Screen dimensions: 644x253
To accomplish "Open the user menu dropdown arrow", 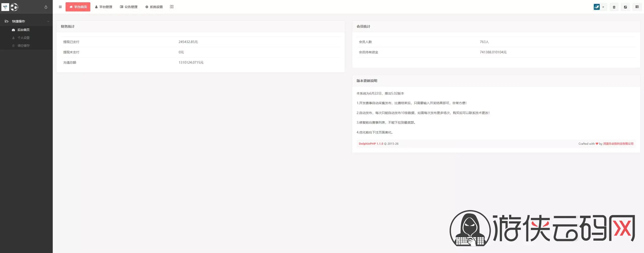I will point(603,7).
